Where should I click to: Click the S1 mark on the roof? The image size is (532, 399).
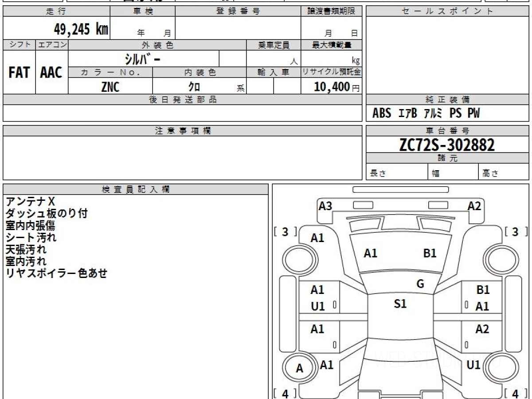point(400,304)
